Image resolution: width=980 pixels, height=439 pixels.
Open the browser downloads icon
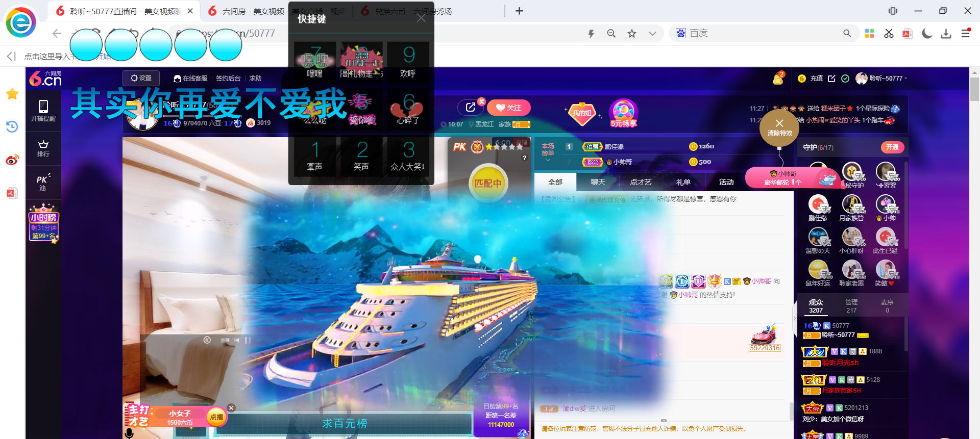pos(946,34)
